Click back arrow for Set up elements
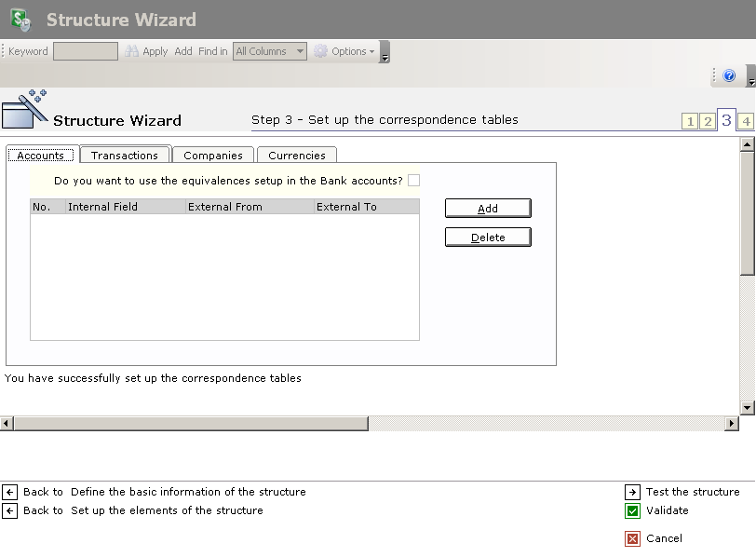Image resolution: width=756 pixels, height=557 pixels. point(9,510)
